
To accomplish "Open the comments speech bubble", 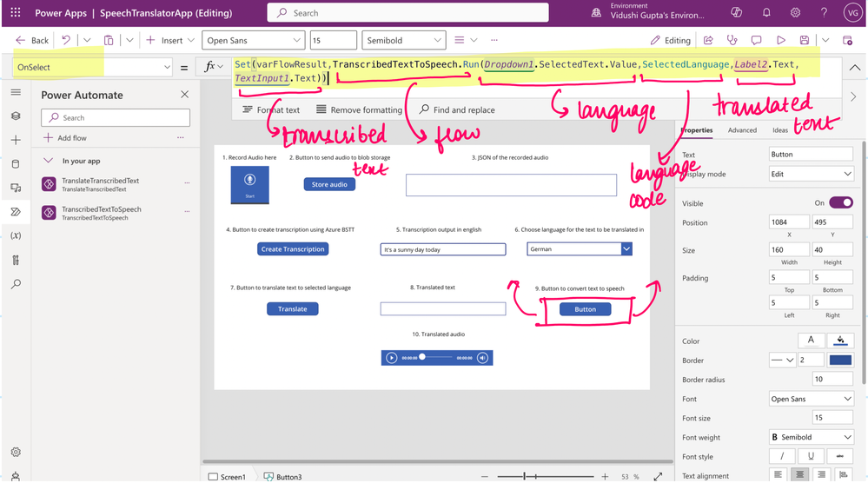I will pyautogui.click(x=756, y=40).
